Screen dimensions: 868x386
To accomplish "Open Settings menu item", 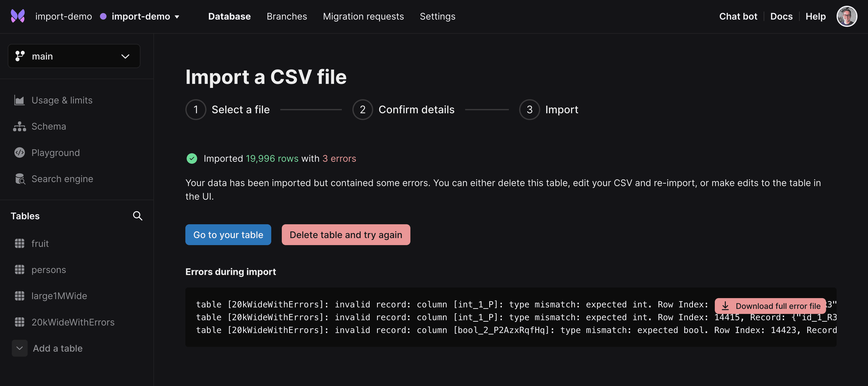I will point(437,16).
